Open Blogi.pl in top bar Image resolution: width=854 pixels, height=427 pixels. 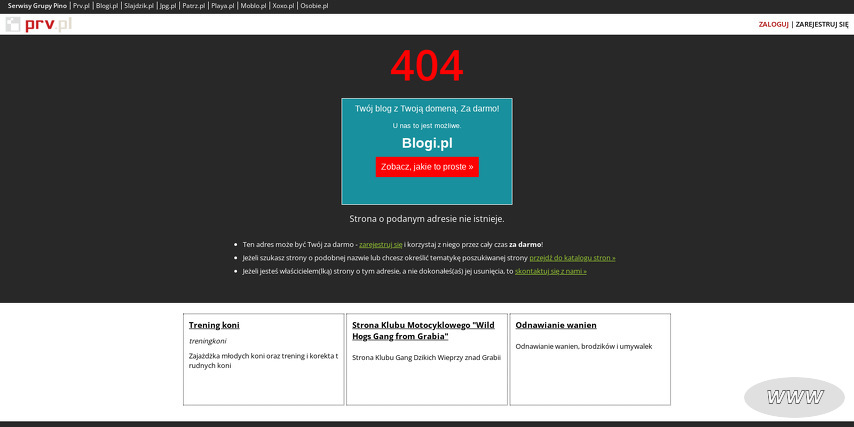point(107,6)
